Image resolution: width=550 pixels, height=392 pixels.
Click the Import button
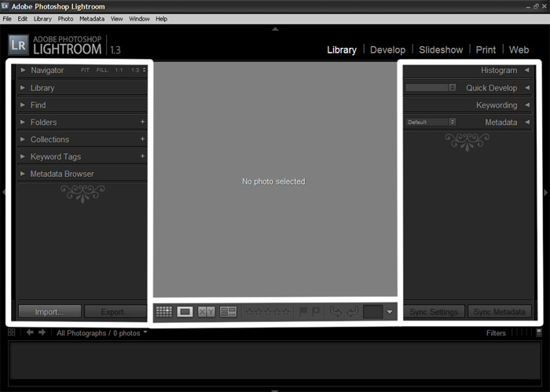click(49, 312)
